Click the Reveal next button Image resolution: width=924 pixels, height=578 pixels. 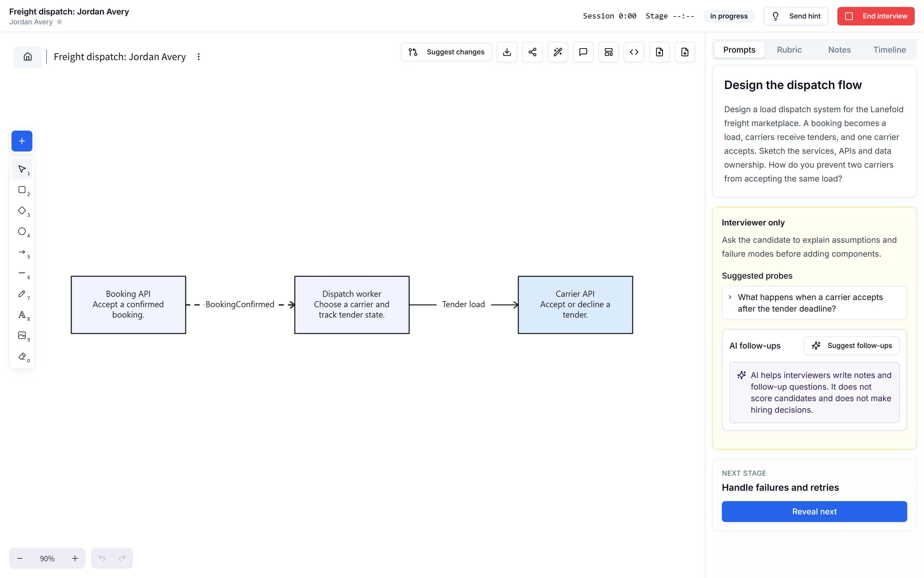coord(814,512)
